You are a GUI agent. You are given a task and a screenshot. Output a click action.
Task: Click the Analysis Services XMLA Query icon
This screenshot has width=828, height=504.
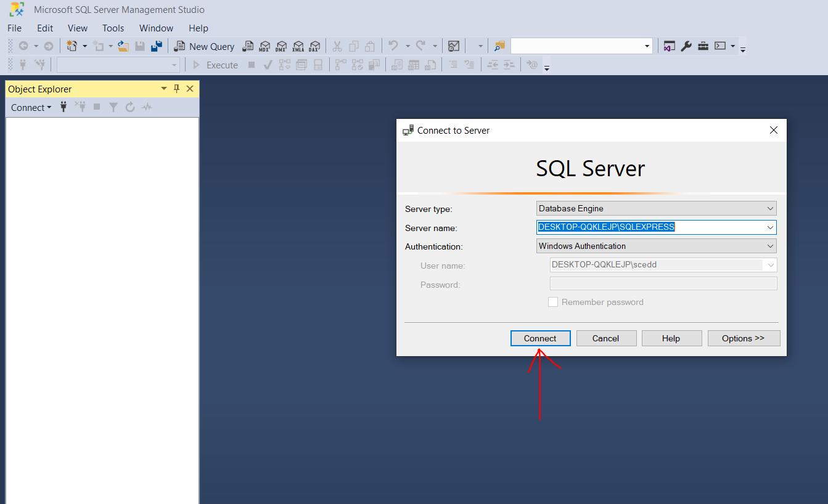pos(298,46)
